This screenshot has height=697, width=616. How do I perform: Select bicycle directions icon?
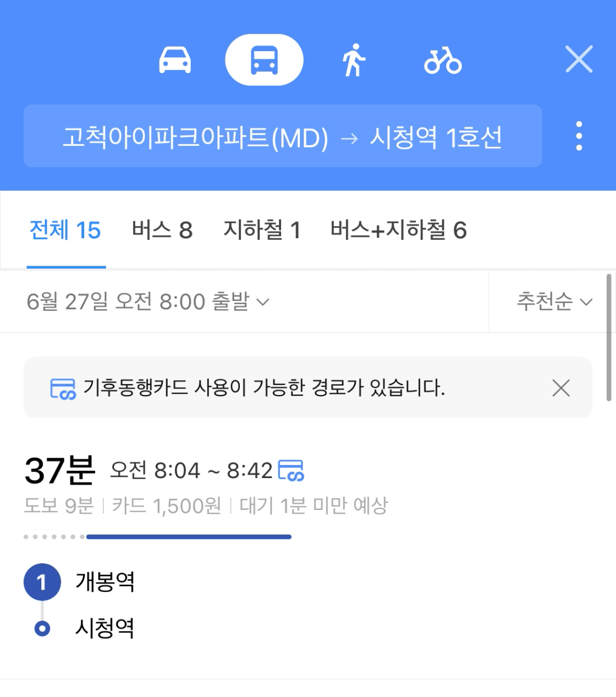pos(443,60)
